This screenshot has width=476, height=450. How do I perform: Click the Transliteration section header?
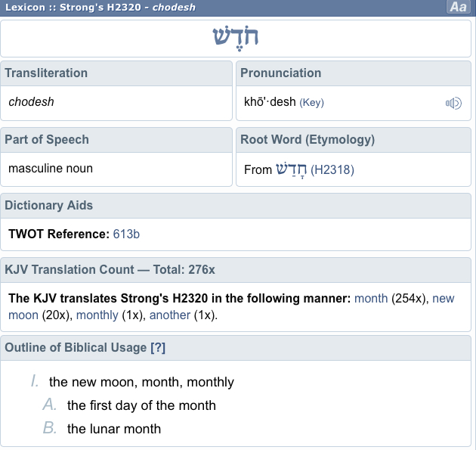tap(46, 73)
